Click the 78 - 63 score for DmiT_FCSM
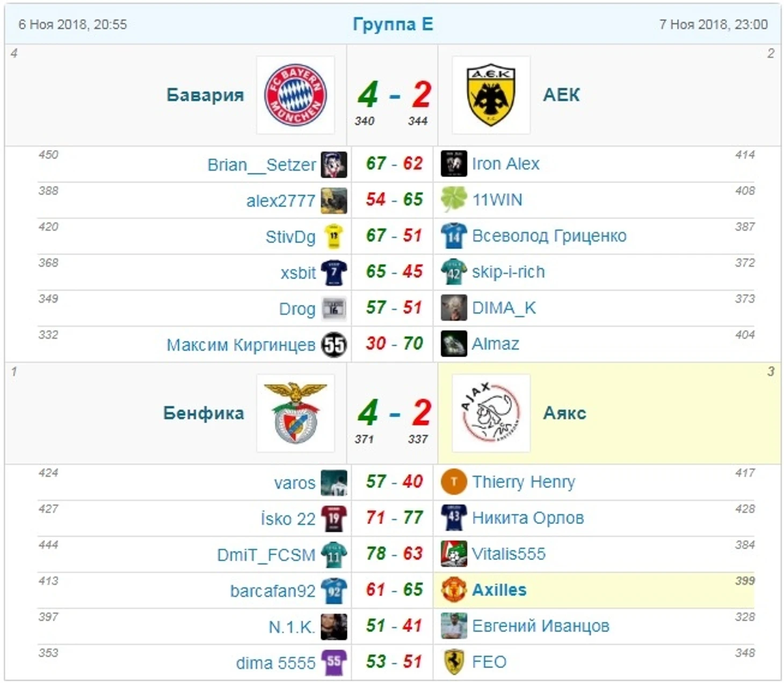Image resolution: width=784 pixels, height=683 pixels. tap(394, 554)
